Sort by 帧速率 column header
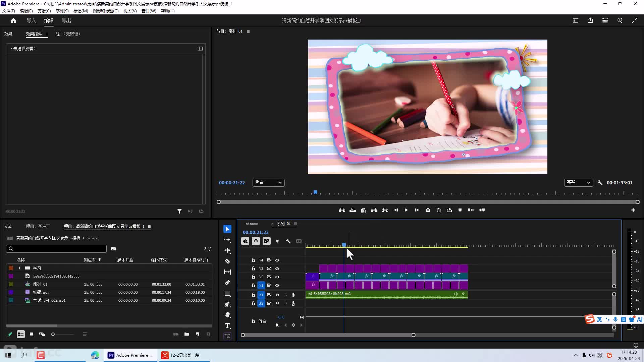 coord(90,260)
